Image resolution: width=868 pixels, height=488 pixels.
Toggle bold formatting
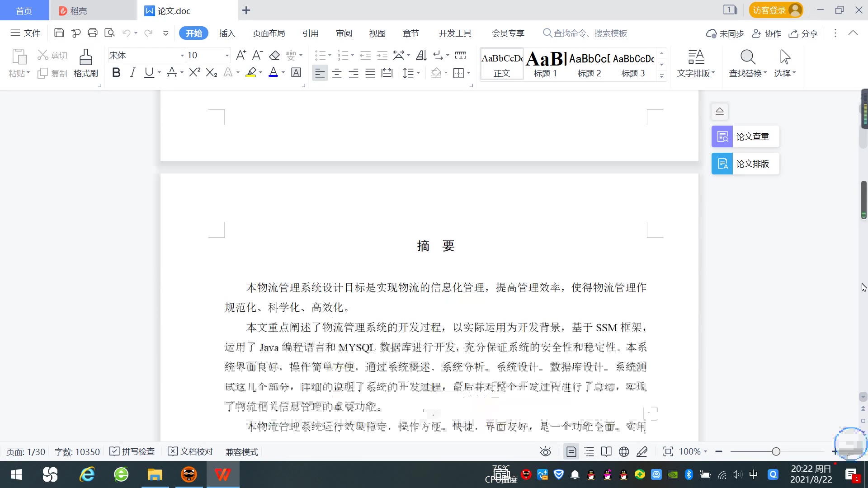116,73
